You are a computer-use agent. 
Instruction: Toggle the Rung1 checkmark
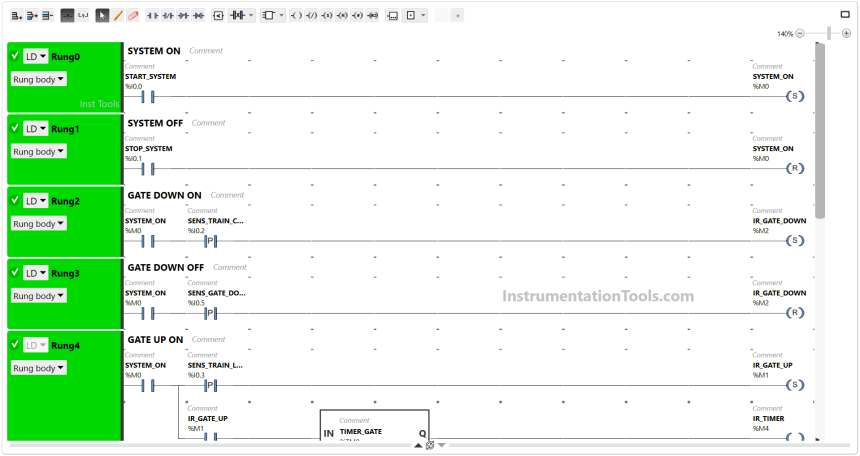[x=15, y=128]
